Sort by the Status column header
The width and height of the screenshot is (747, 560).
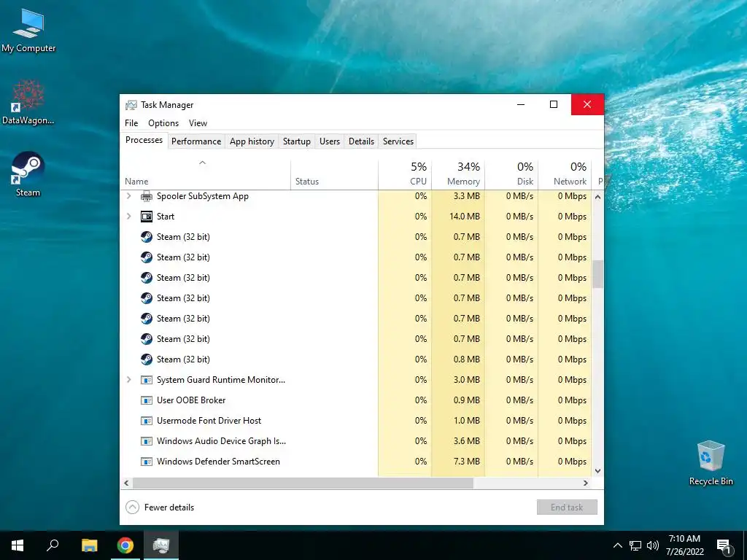point(334,174)
